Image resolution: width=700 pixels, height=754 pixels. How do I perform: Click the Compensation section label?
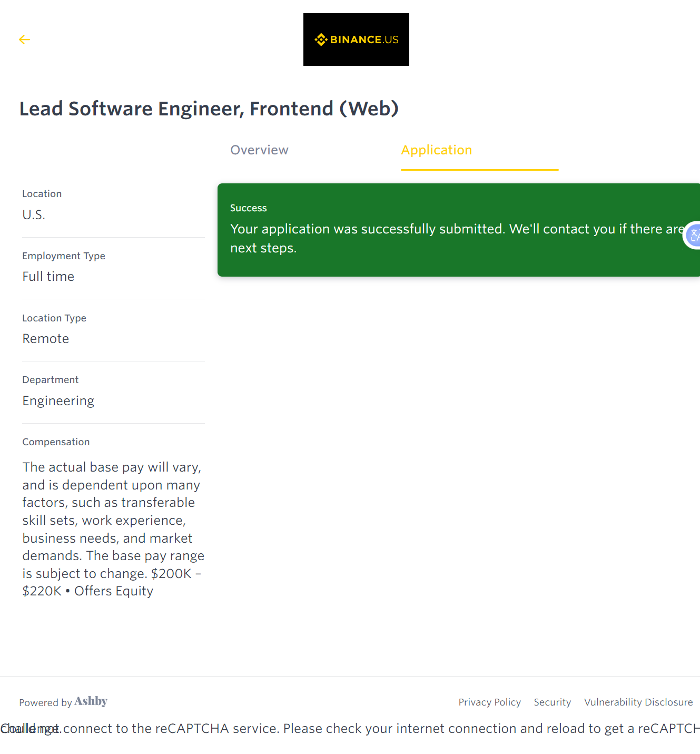point(56,442)
